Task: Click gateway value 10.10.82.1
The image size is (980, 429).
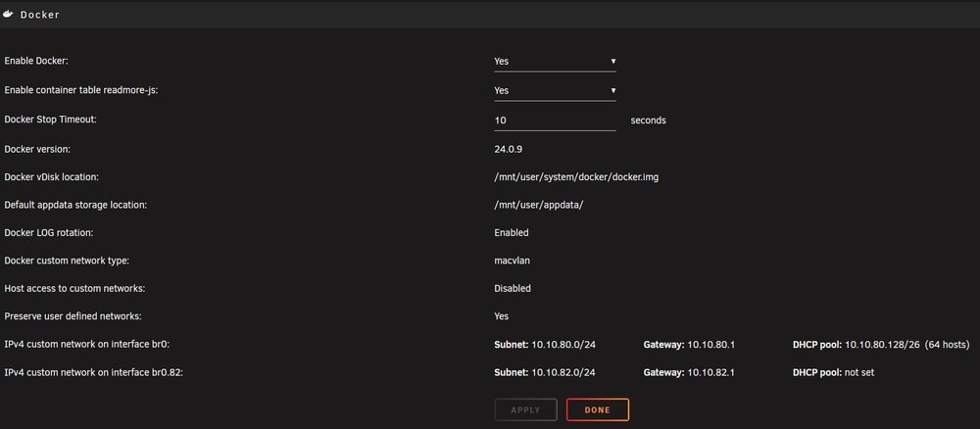Action: (711, 372)
